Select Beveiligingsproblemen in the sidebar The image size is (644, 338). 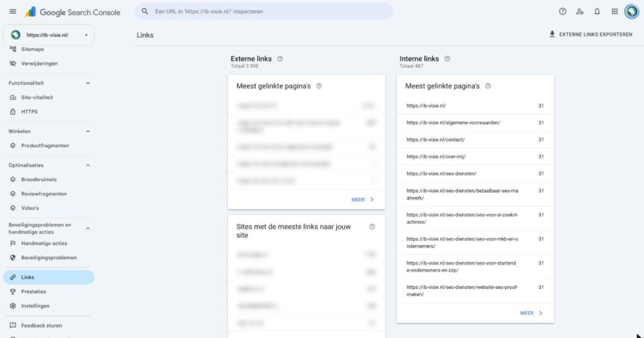(x=48, y=258)
